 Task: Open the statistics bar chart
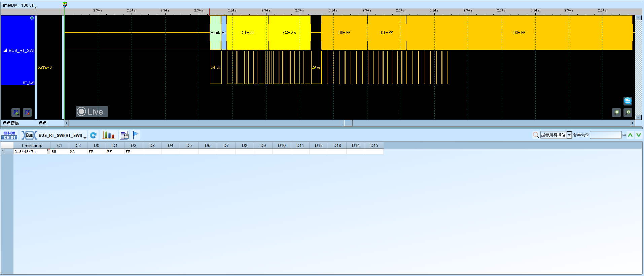[108, 135]
